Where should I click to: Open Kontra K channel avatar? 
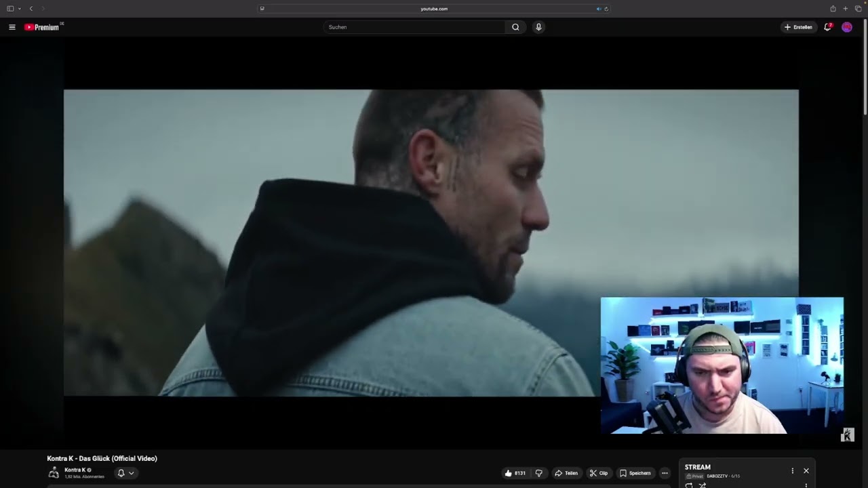pos(54,473)
